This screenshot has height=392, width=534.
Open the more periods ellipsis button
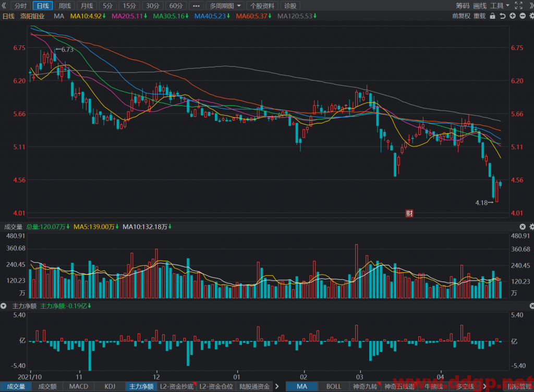[x=196, y=6]
